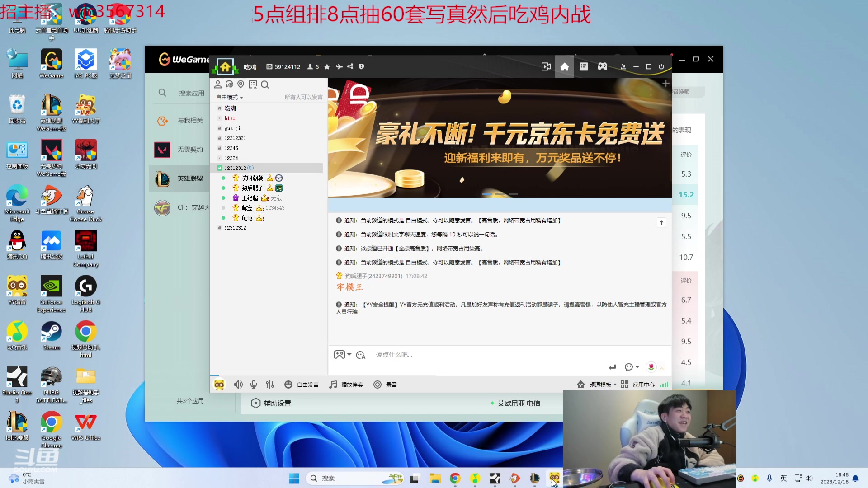The image size is (868, 488).
Task: Open the emoji font icon in chat toolbar
Action: tap(361, 355)
